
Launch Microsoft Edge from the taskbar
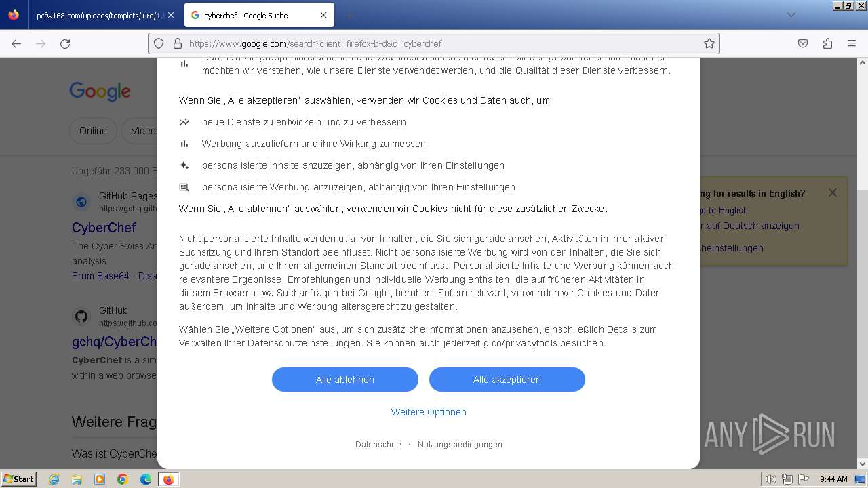pyautogui.click(x=146, y=479)
